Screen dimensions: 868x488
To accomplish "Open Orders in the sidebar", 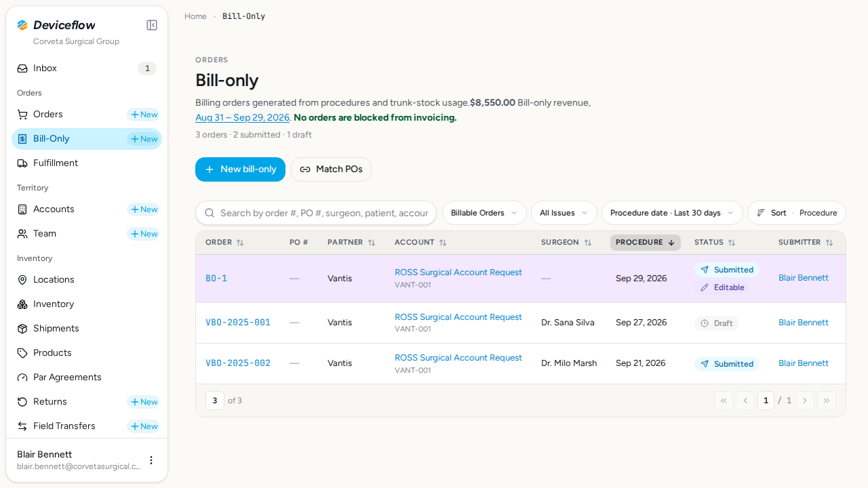I will click(x=48, y=115).
